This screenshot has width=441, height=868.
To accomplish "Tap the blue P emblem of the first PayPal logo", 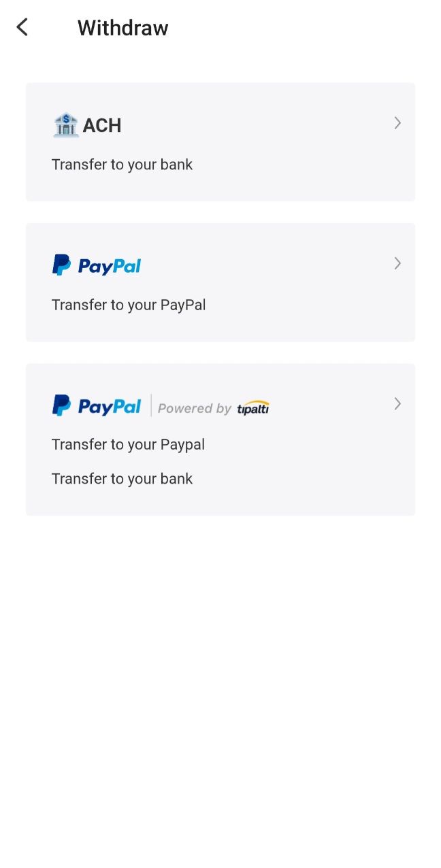I will (61, 265).
